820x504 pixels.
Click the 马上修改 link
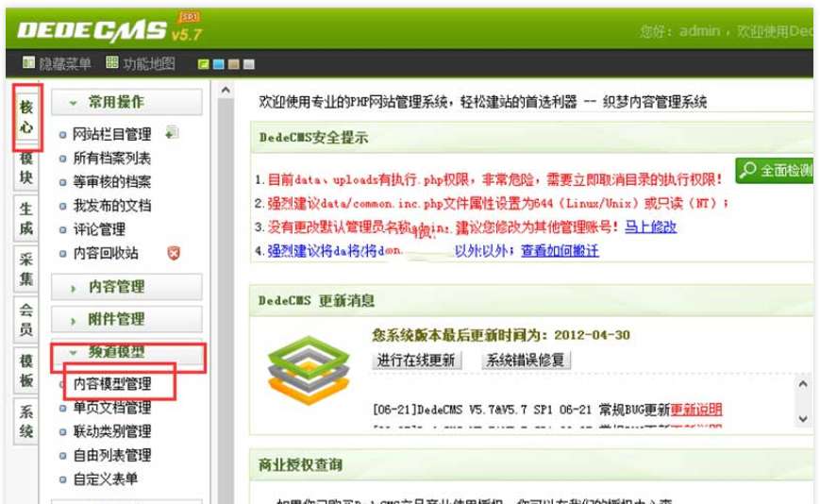pyautogui.click(x=650, y=227)
